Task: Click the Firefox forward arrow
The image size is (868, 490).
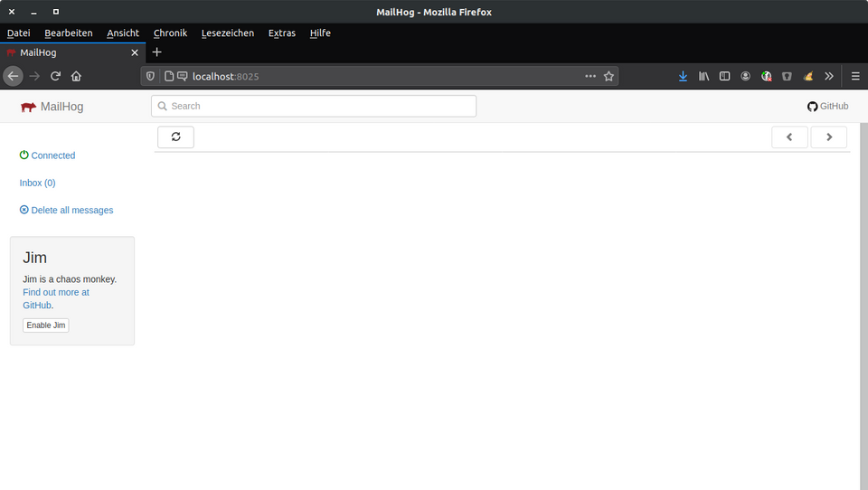Action: [x=34, y=76]
